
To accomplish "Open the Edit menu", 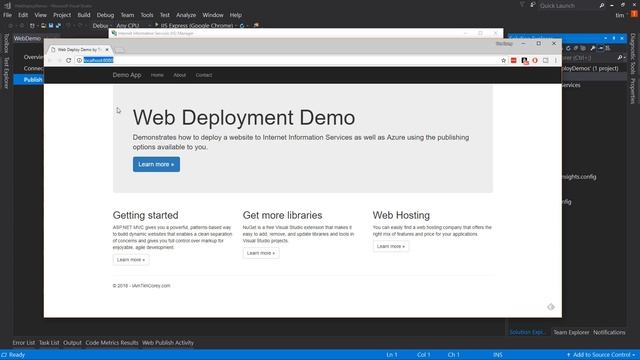I will (23, 15).
